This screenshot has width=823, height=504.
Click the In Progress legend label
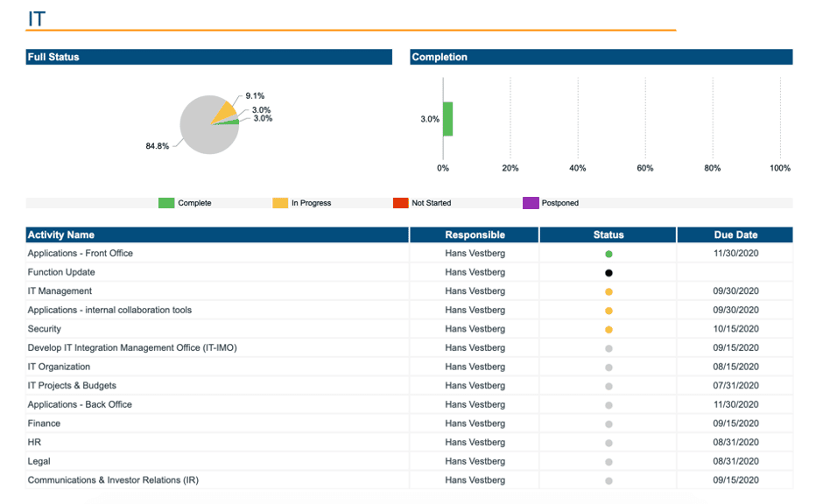click(x=311, y=203)
